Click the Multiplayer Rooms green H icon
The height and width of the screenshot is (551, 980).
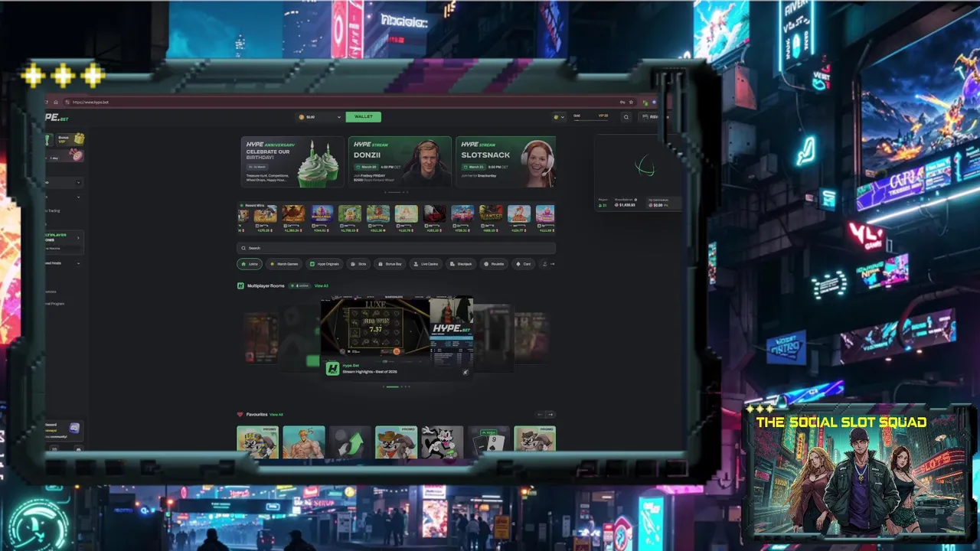click(240, 286)
